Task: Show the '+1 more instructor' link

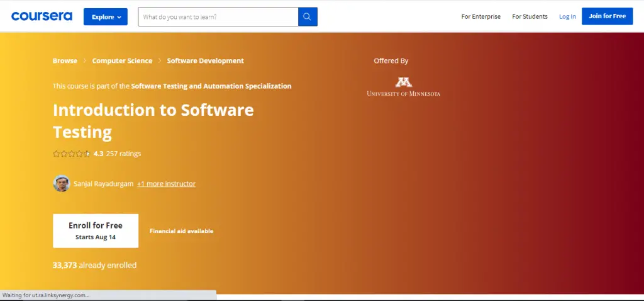Action: (166, 184)
